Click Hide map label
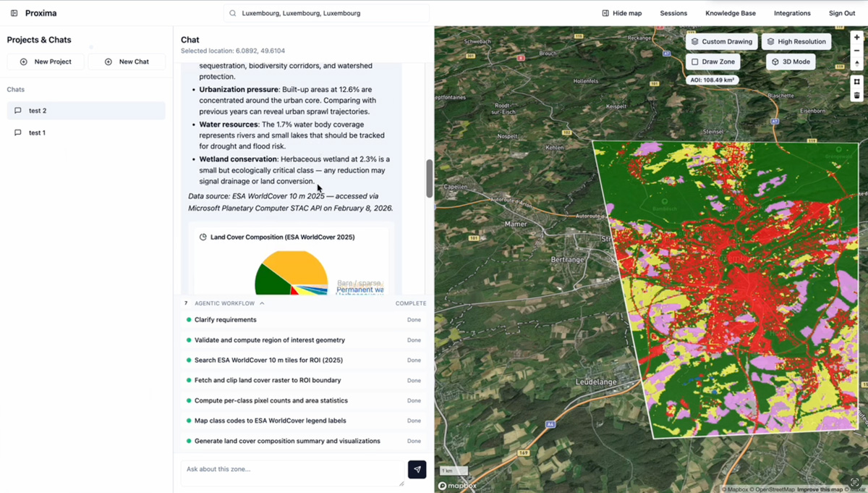 tap(627, 13)
